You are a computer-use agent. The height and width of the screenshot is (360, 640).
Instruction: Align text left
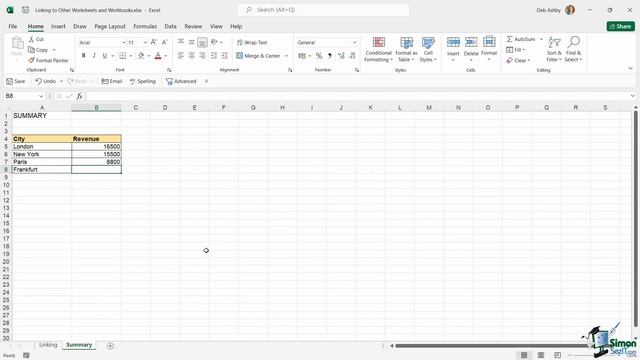point(181,56)
